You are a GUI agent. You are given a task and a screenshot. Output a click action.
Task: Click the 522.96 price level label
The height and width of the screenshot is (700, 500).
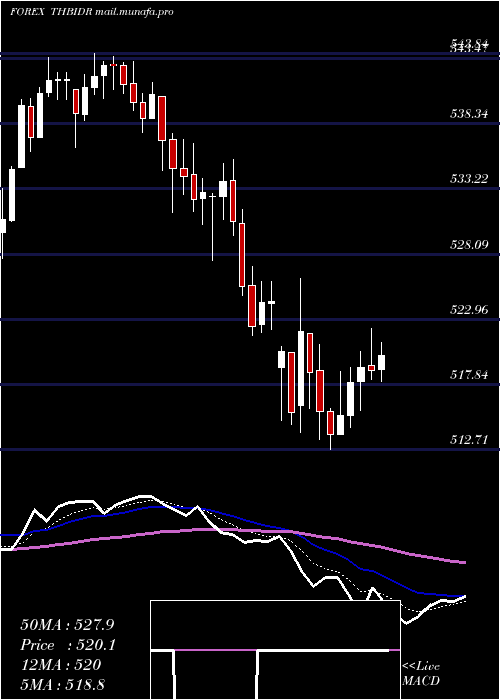click(468, 310)
